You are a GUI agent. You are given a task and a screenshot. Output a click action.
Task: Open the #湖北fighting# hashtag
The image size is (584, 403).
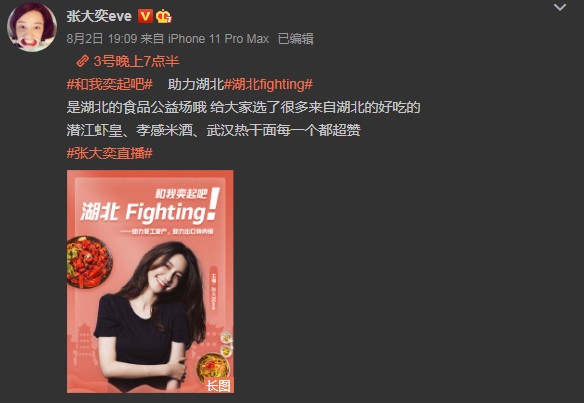268,84
